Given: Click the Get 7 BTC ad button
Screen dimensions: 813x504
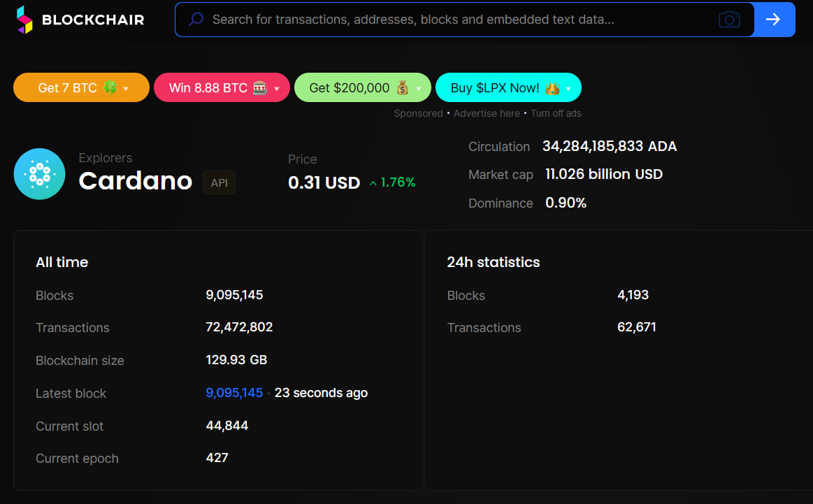Looking at the screenshot, I should 81,87.
